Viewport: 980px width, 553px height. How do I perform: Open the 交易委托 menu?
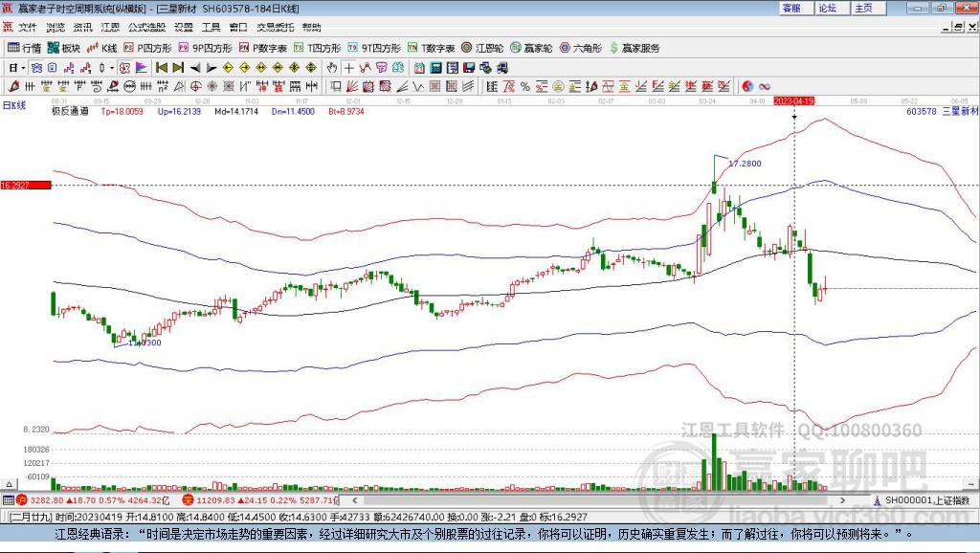(x=275, y=28)
